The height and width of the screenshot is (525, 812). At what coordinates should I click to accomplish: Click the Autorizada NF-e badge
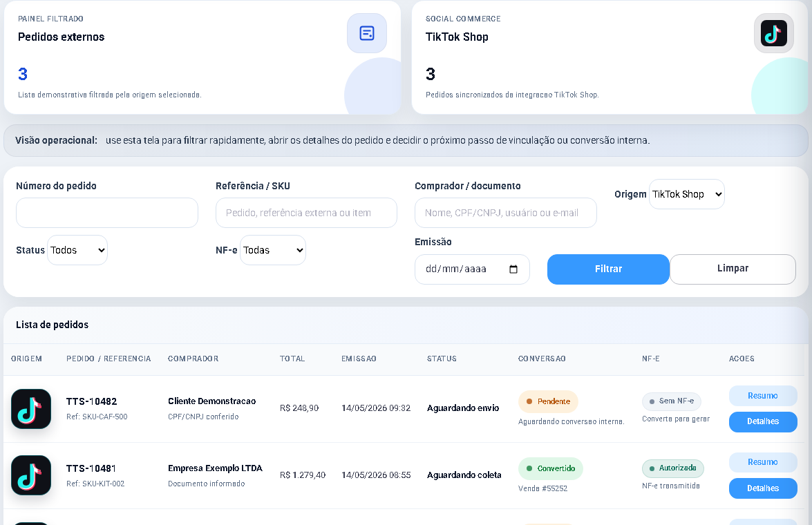tap(673, 468)
